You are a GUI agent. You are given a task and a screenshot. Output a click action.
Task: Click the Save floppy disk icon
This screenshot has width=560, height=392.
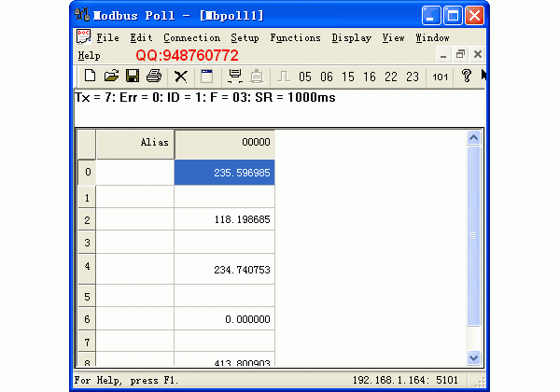(133, 77)
